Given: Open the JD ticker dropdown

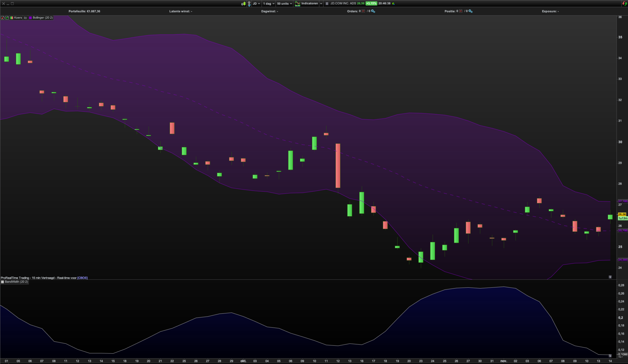Looking at the screenshot, I should pos(256,4).
